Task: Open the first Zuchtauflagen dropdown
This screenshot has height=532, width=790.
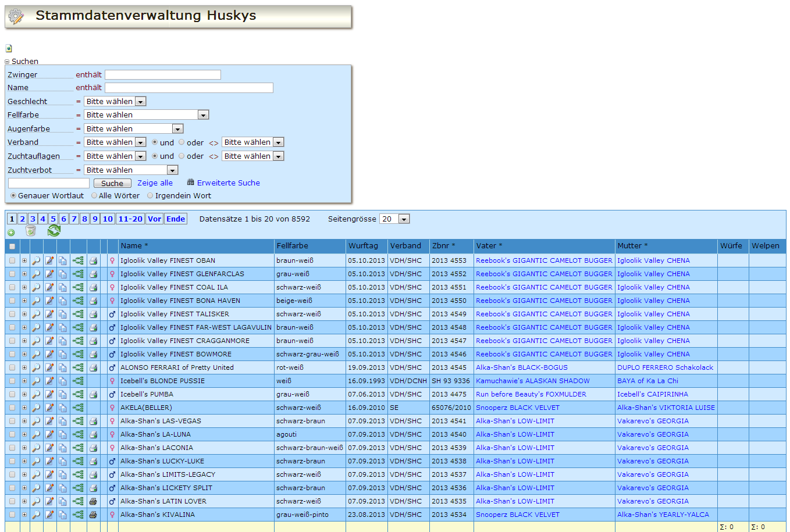Action: [115, 156]
